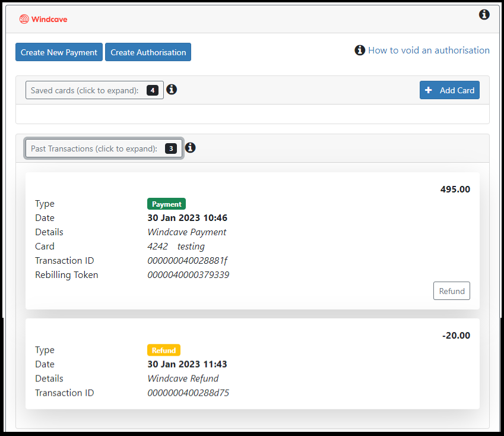The width and height of the screenshot is (504, 436).
Task: Click Create New Payment button
Action: [x=59, y=52]
